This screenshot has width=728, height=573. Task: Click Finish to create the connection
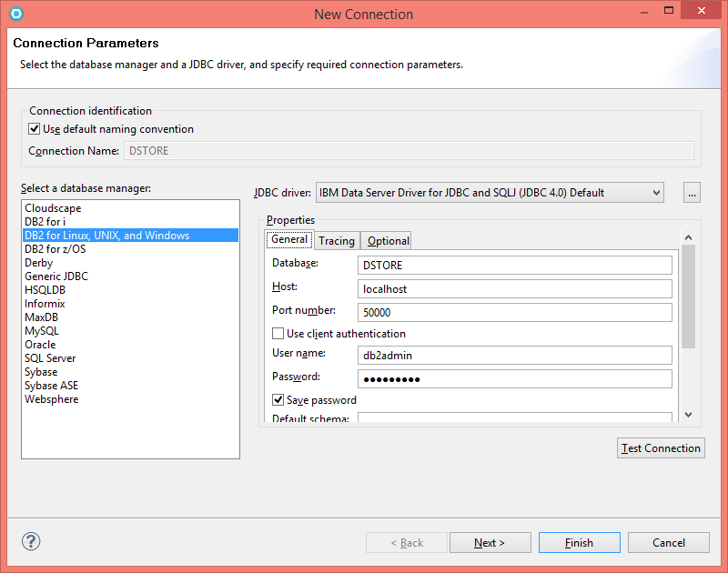(579, 541)
